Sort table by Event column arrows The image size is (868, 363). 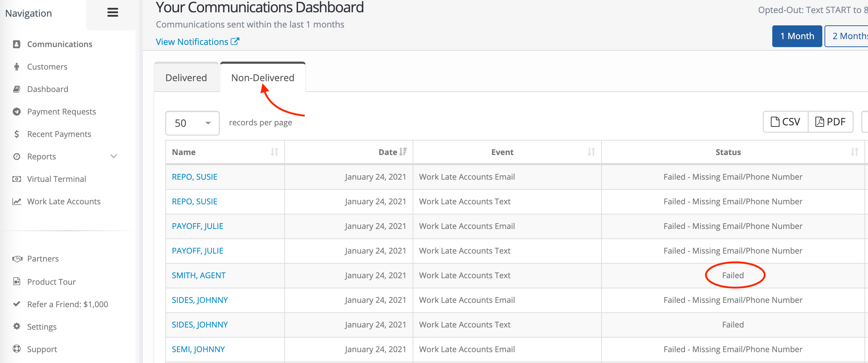pos(591,152)
